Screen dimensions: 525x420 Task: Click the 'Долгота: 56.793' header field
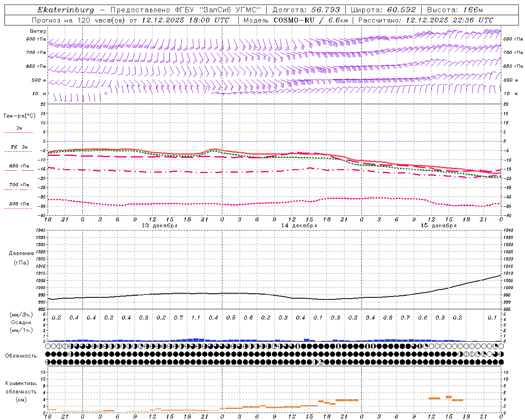point(306,10)
